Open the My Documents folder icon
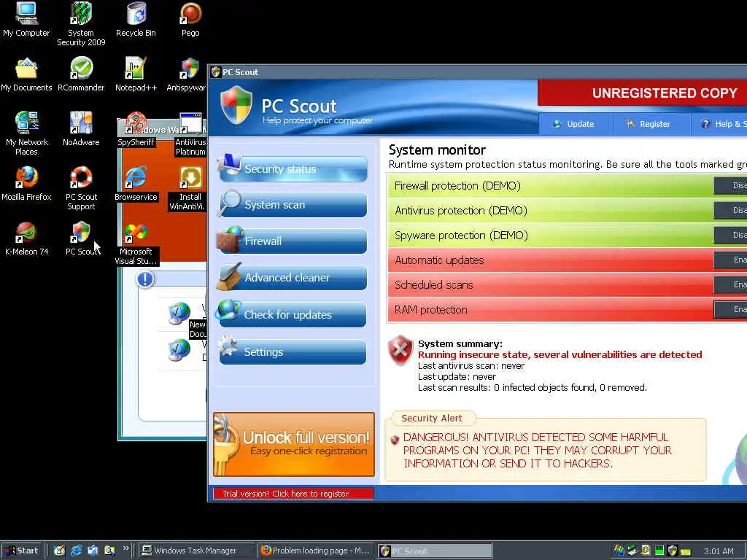747x560 pixels. coord(26,74)
